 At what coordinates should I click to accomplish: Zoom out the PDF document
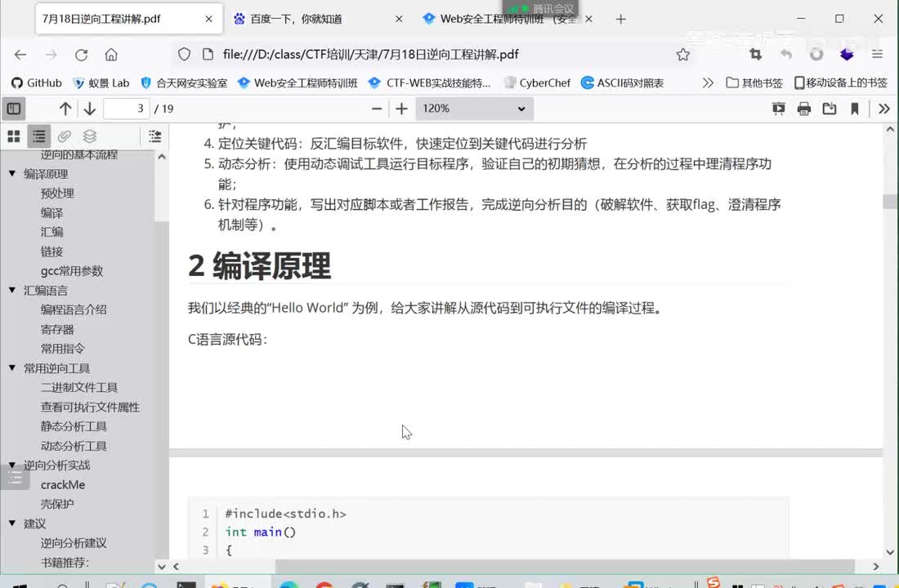(377, 109)
